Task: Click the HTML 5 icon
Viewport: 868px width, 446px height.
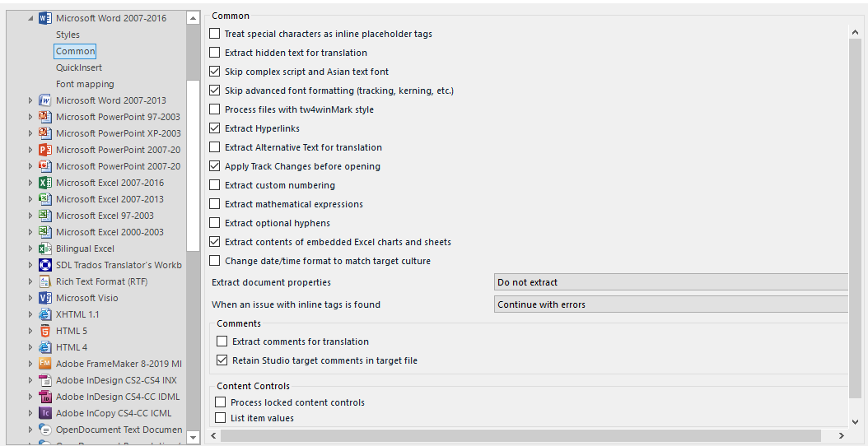Action: 45,331
